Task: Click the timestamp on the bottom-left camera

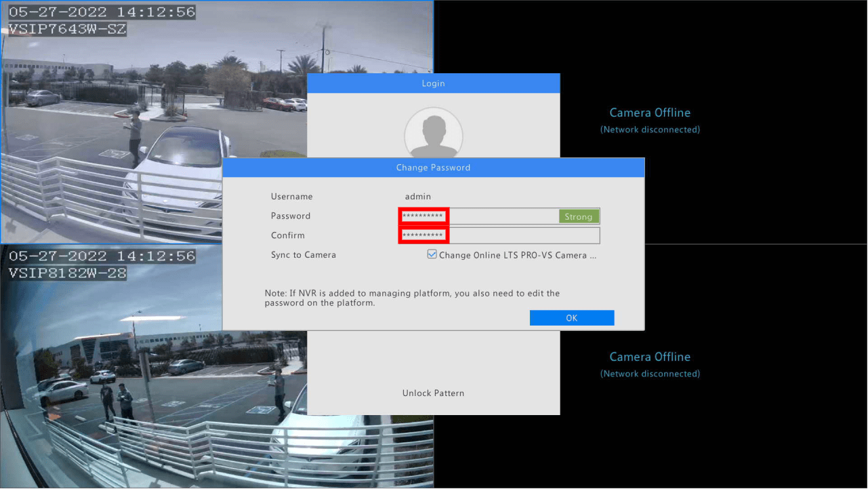Action: click(x=102, y=256)
